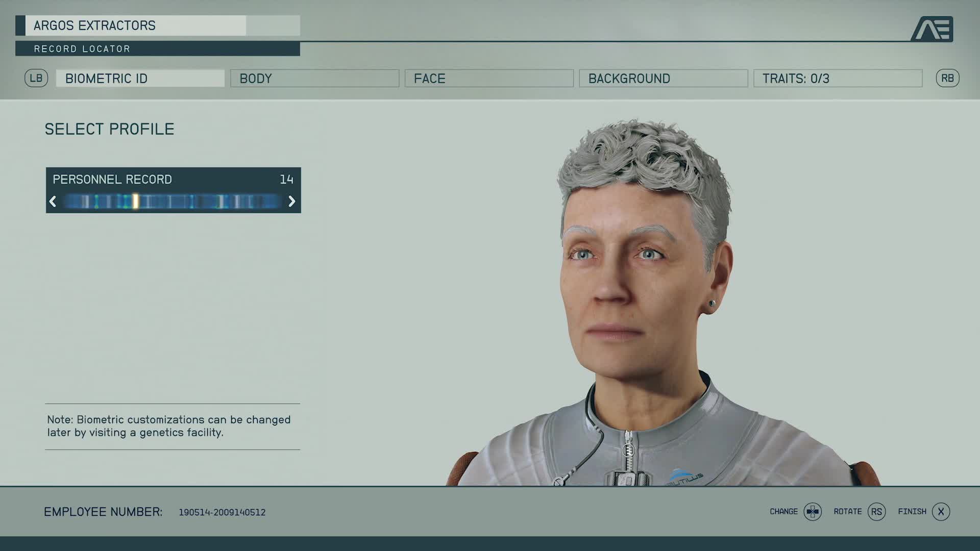The height and width of the screenshot is (551, 980).
Task: Click the RS Rotate icon
Action: click(x=876, y=511)
